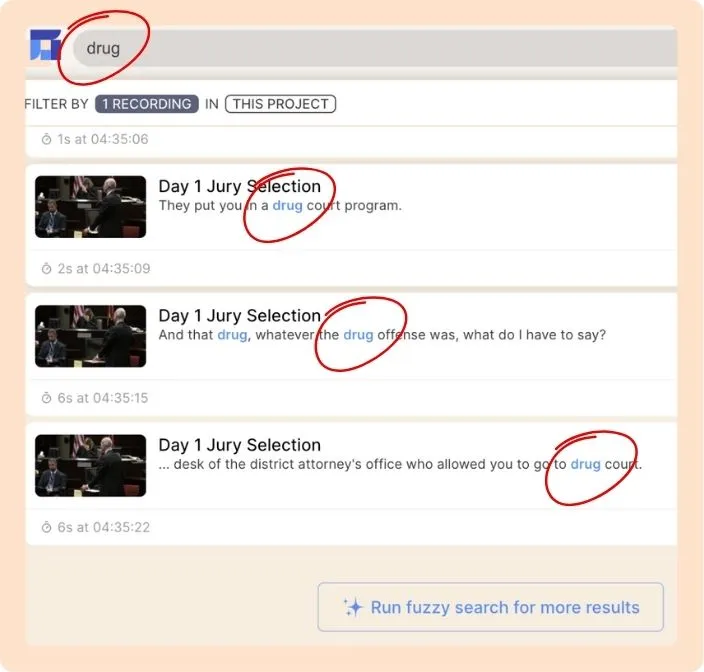
Task: Open the 'THIS PROJECT' scope selector
Action: 280,104
